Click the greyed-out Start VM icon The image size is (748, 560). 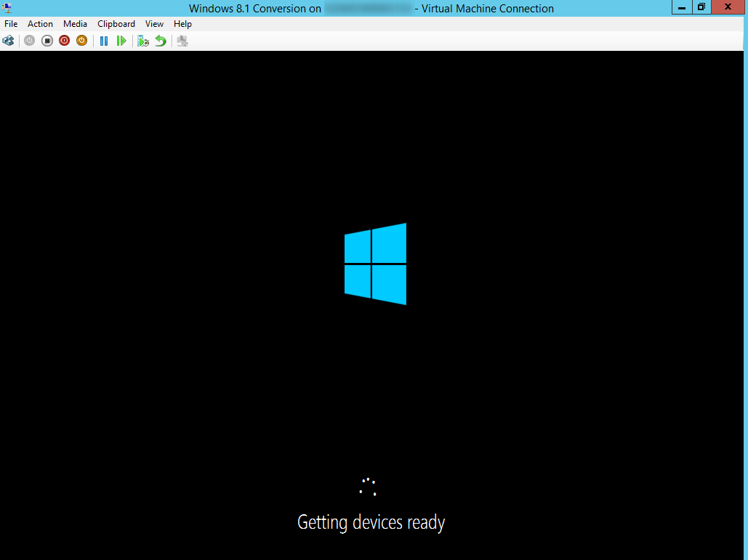point(30,41)
